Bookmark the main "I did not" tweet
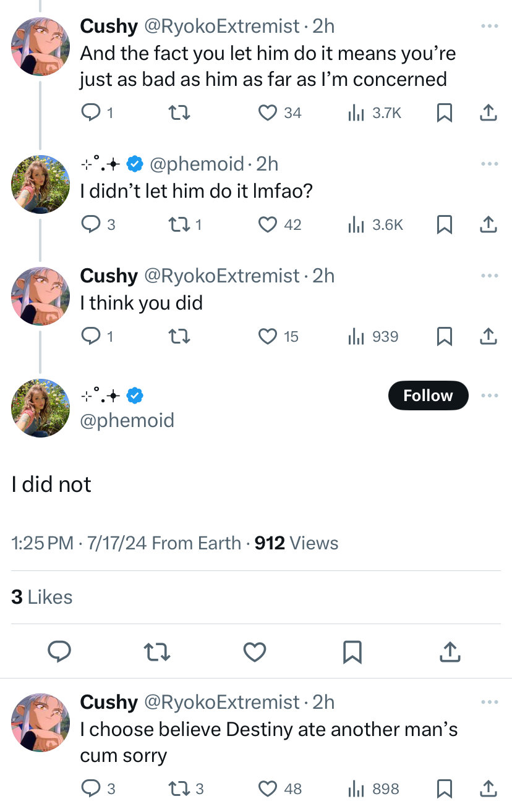 [x=352, y=652]
